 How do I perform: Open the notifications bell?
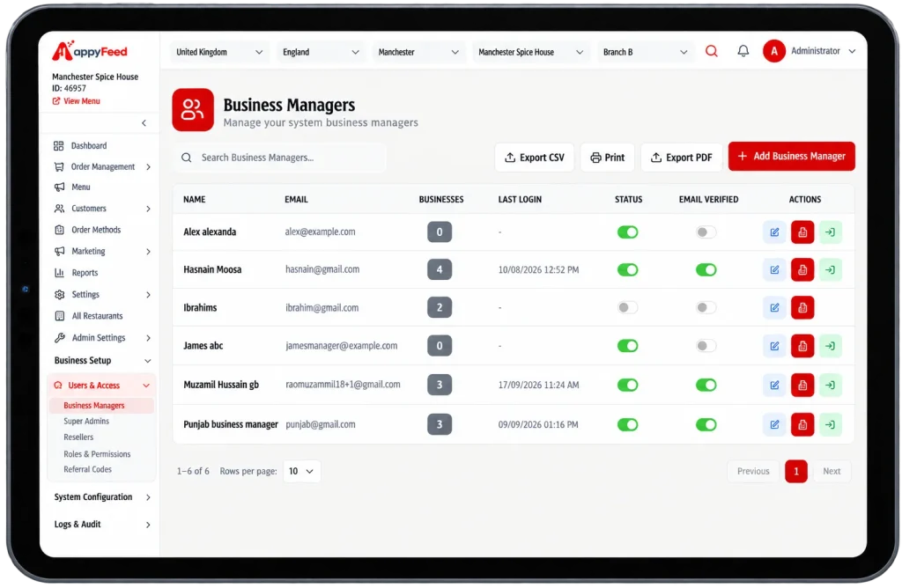click(743, 51)
